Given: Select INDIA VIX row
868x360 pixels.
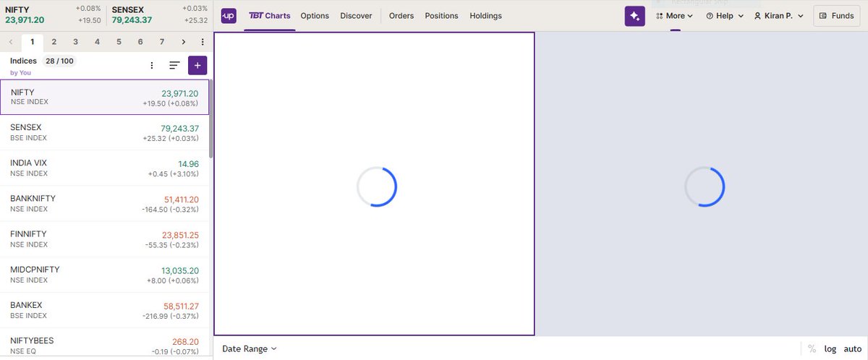Looking at the screenshot, I should tap(105, 168).
